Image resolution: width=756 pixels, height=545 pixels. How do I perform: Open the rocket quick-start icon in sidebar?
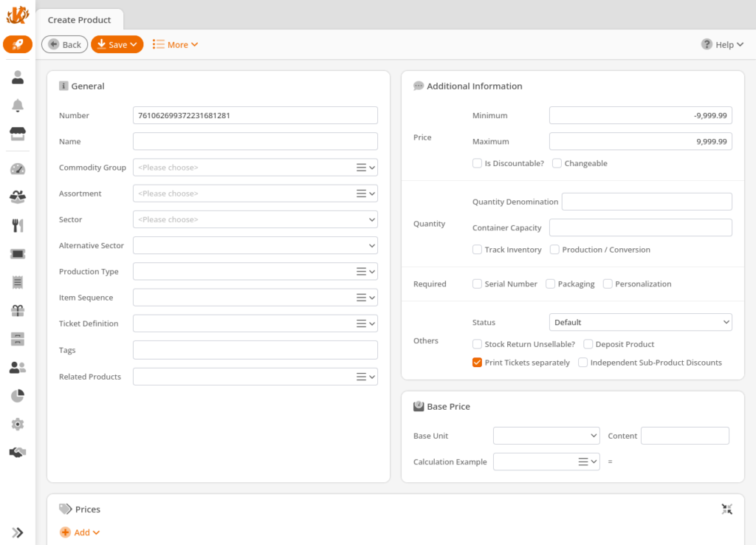pyautogui.click(x=18, y=44)
